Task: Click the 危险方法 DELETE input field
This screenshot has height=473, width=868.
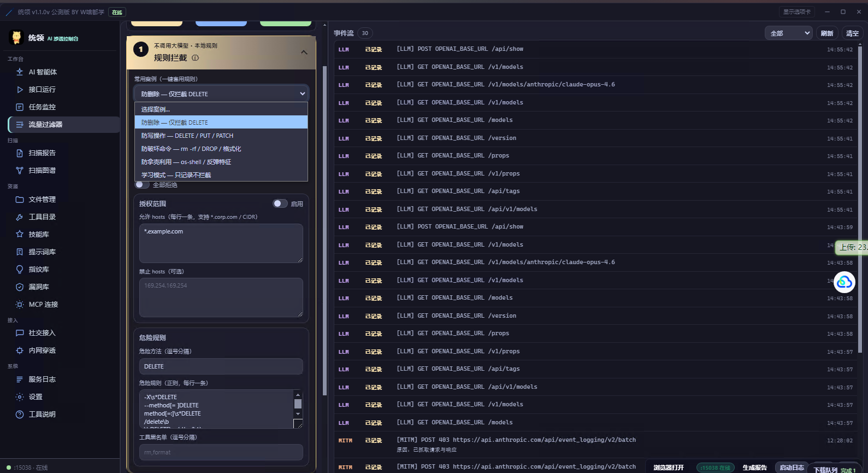Action: click(221, 366)
